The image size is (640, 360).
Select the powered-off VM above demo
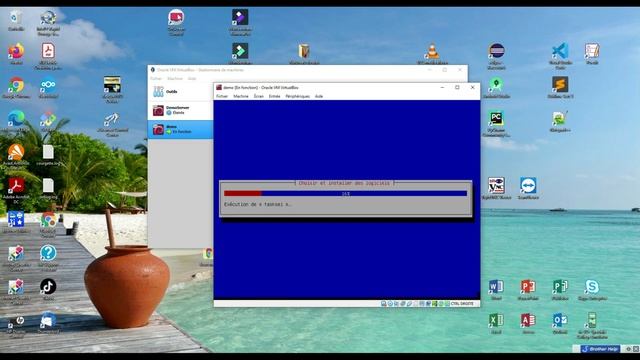pos(180,110)
